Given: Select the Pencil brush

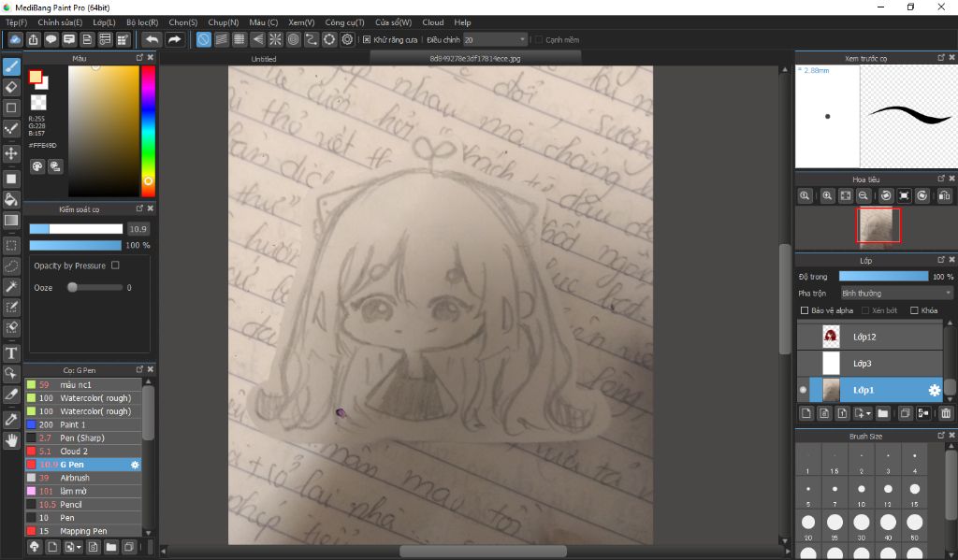Looking at the screenshot, I should pyautogui.click(x=83, y=505).
